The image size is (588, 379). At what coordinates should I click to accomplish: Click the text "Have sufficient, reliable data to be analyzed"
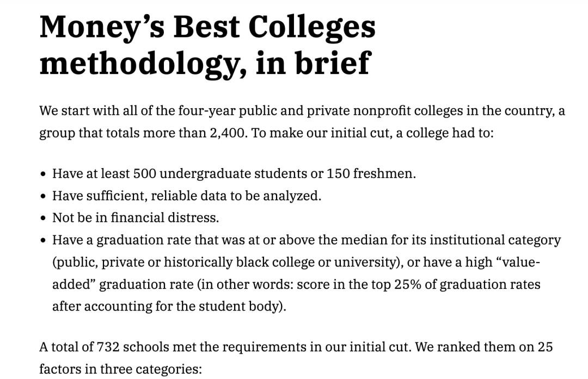(185, 196)
